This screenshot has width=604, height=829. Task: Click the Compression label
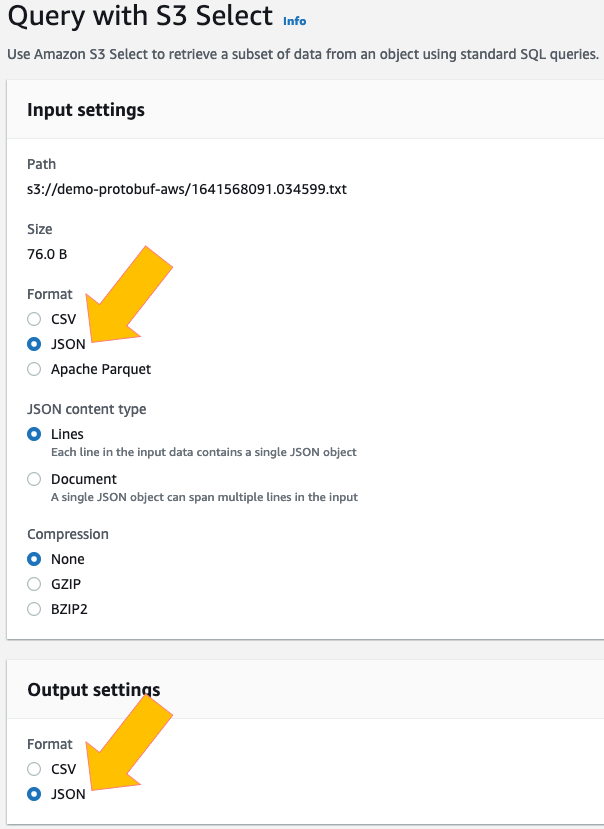coord(68,535)
